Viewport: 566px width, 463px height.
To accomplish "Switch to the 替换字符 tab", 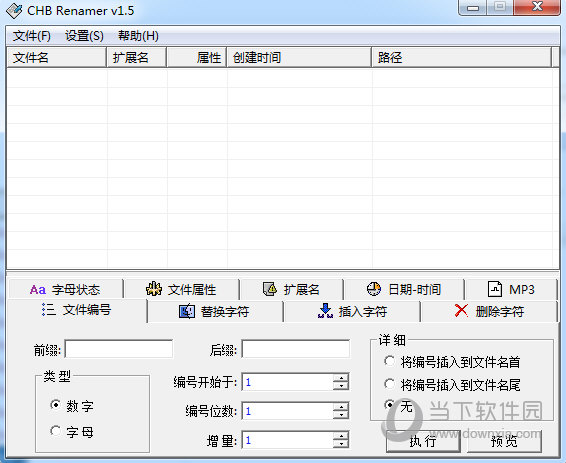I will (x=215, y=311).
